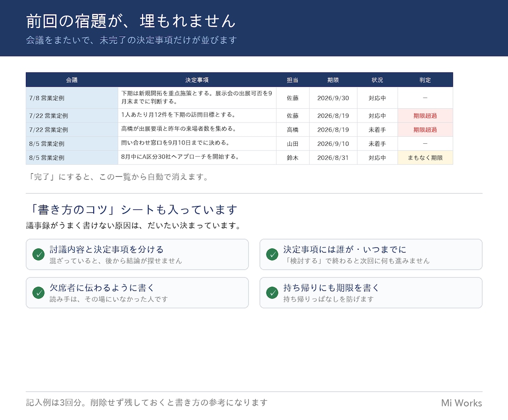Click the 高橋 assignee cell
508x420 pixels.
(x=293, y=130)
